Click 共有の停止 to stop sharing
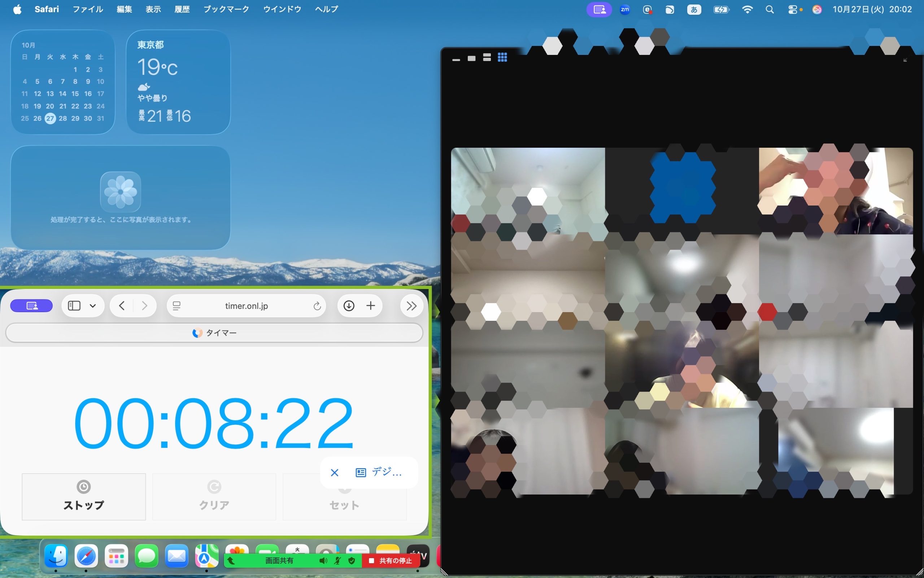Image resolution: width=924 pixels, height=578 pixels. click(391, 560)
